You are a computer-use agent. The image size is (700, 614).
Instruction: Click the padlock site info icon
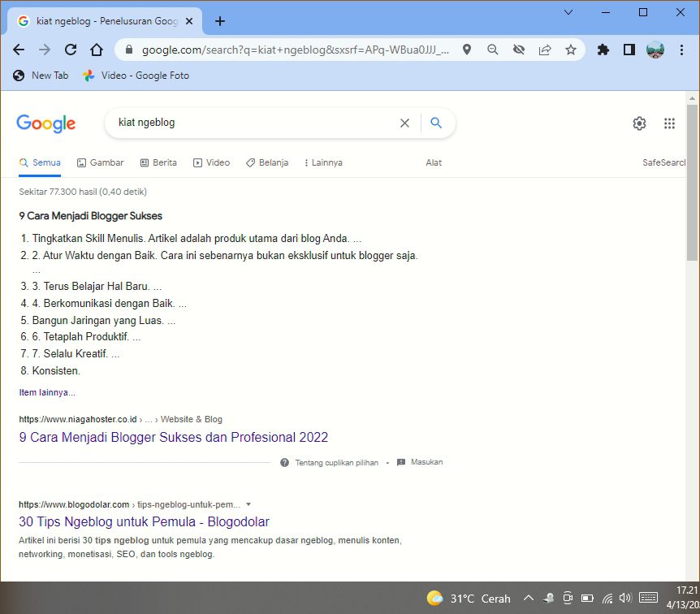pyautogui.click(x=129, y=49)
